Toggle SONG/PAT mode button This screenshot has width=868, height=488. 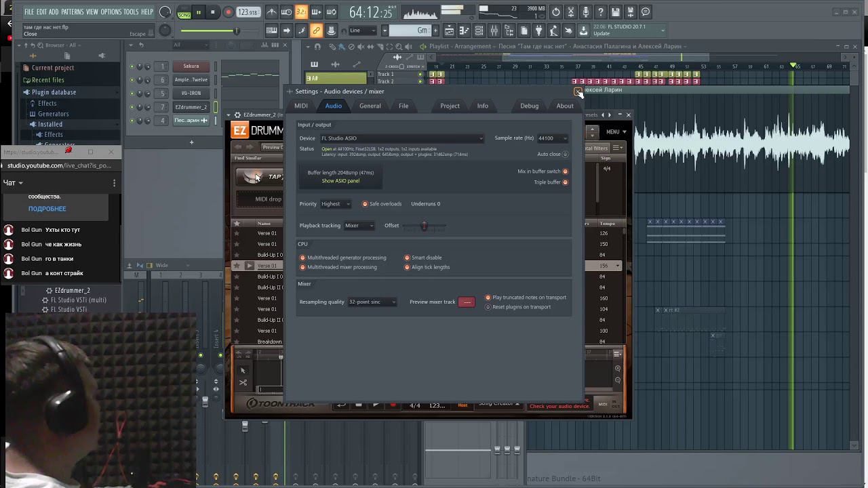pos(184,12)
